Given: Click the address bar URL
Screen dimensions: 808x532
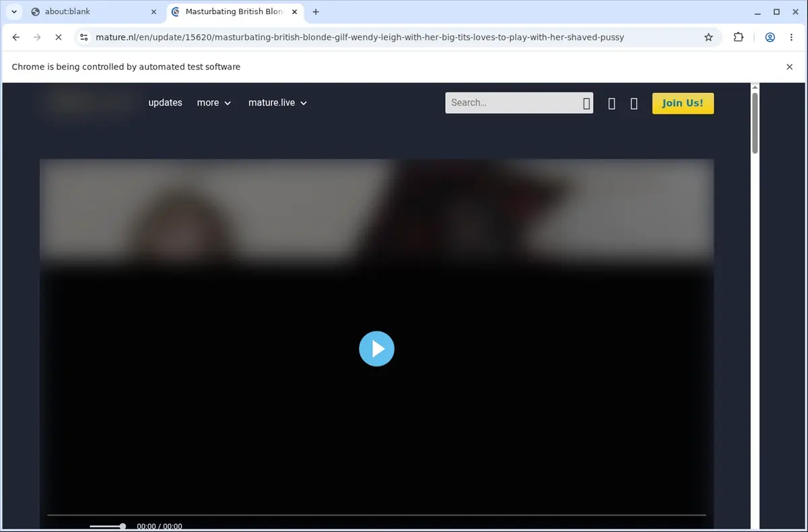Looking at the screenshot, I should (358, 38).
